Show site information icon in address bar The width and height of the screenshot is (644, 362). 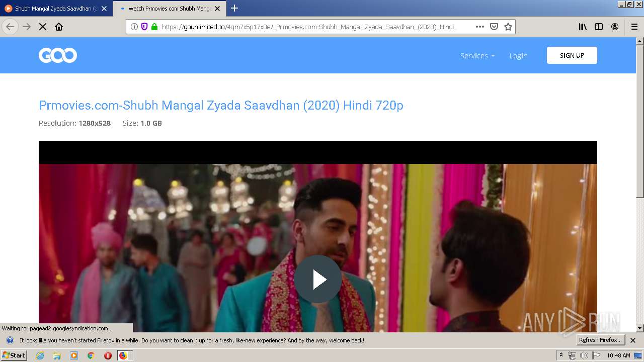pos(134,27)
